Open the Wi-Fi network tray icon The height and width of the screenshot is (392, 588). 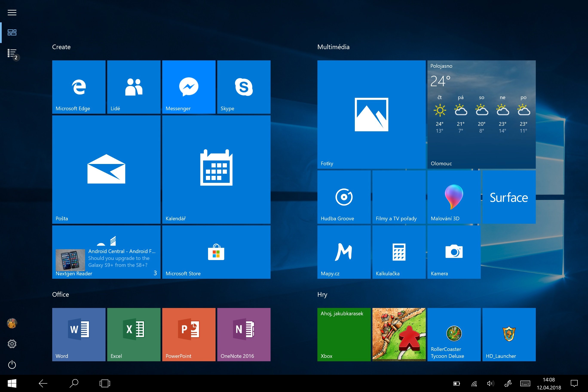tap(474, 383)
